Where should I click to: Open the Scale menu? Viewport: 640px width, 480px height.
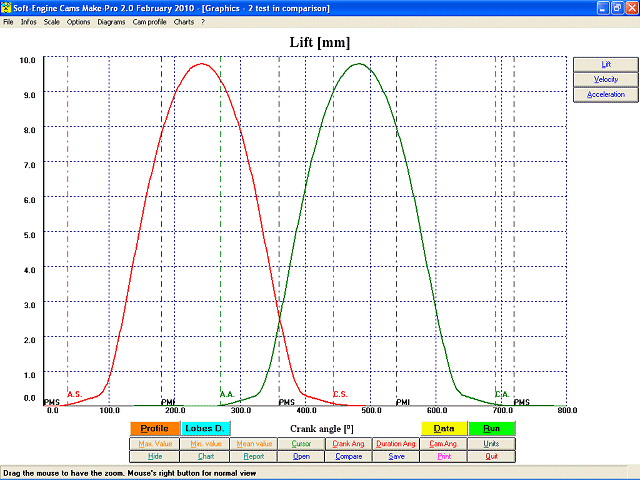[52, 22]
